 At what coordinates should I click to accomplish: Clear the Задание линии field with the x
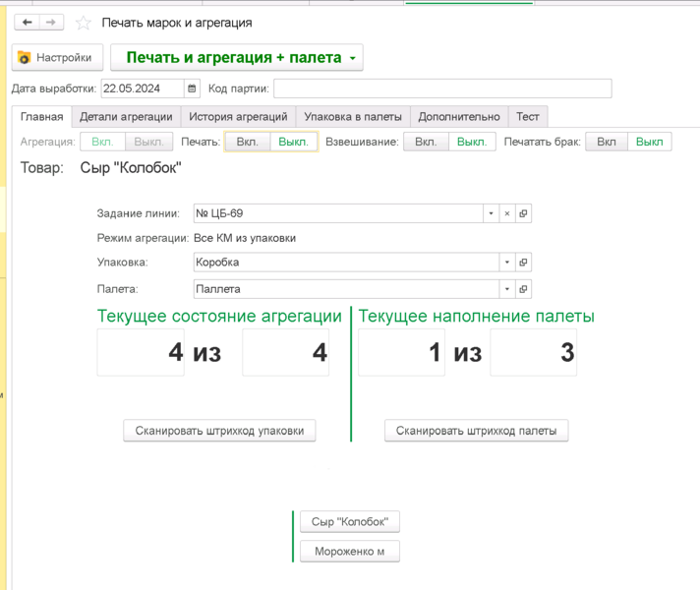[507, 213]
